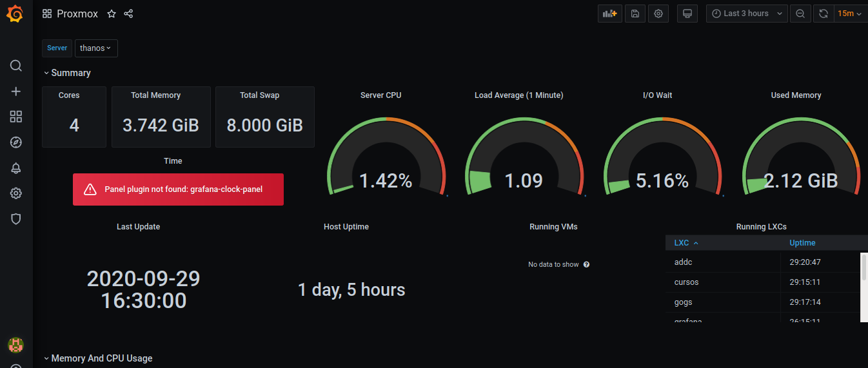This screenshot has width=868, height=368.
Task: Select the addc row in LXC table
Action: (763, 262)
